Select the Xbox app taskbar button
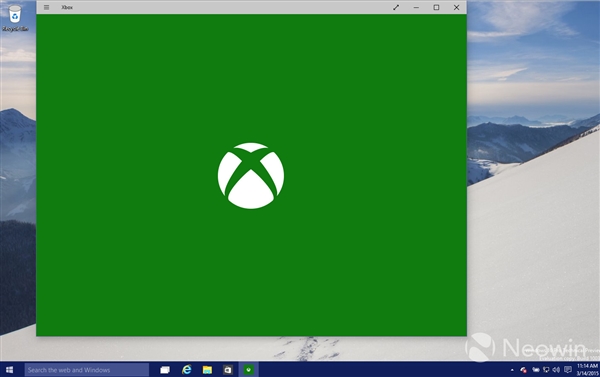Image resolution: width=600 pixels, height=377 pixels. [x=249, y=370]
